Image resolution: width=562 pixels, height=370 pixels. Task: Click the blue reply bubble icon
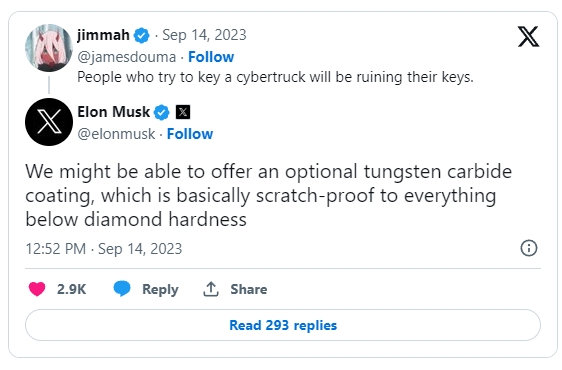pos(122,289)
